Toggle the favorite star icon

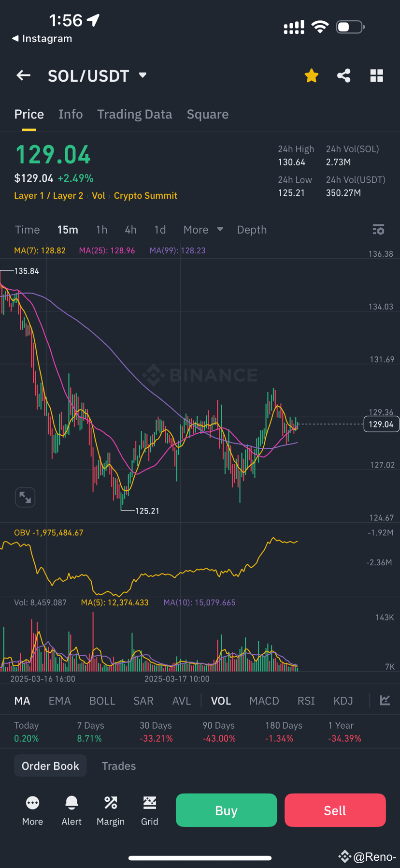(312, 75)
